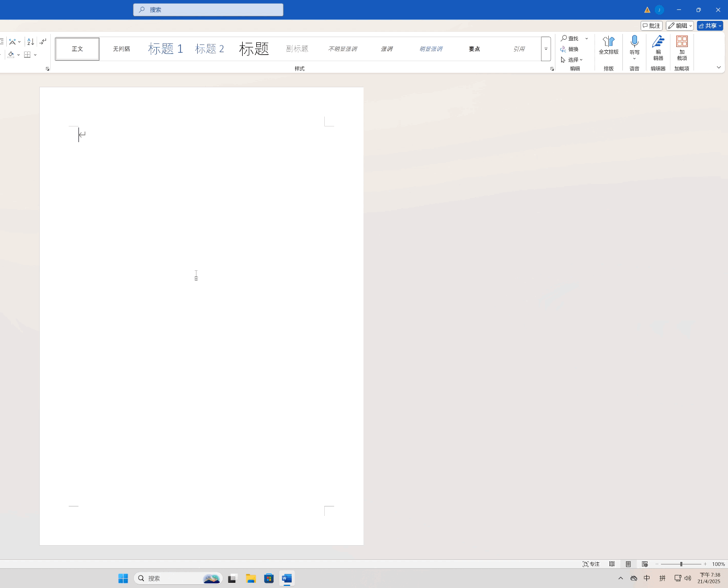Viewport: 728px width, 588px height.
Task: Open the borders dropdown arrow
Action: click(x=35, y=55)
